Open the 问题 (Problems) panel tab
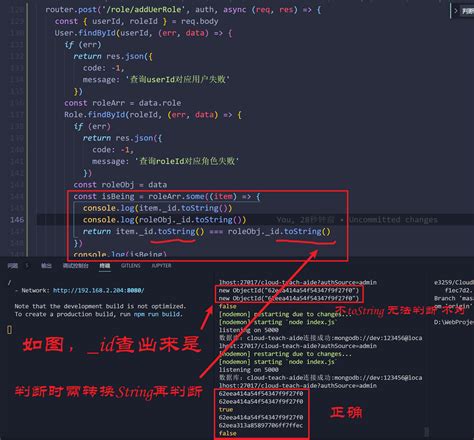This screenshot has width=474, height=440. pyautogui.click(x=13, y=266)
